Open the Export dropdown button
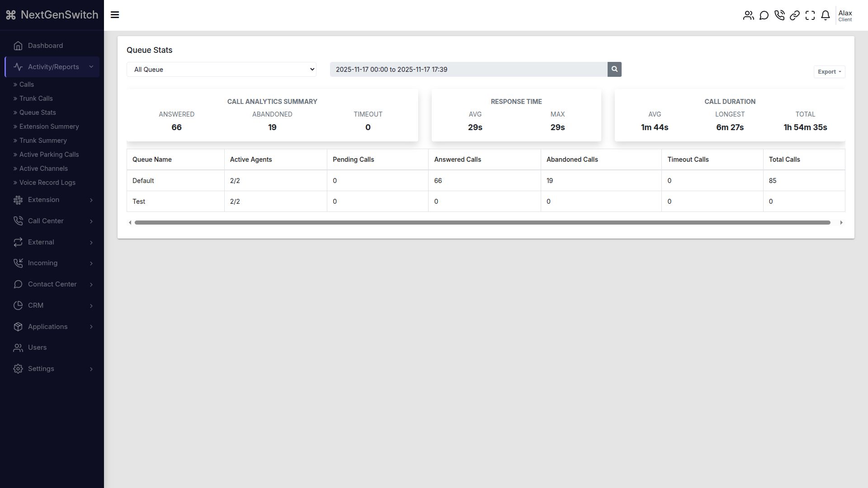 (829, 72)
